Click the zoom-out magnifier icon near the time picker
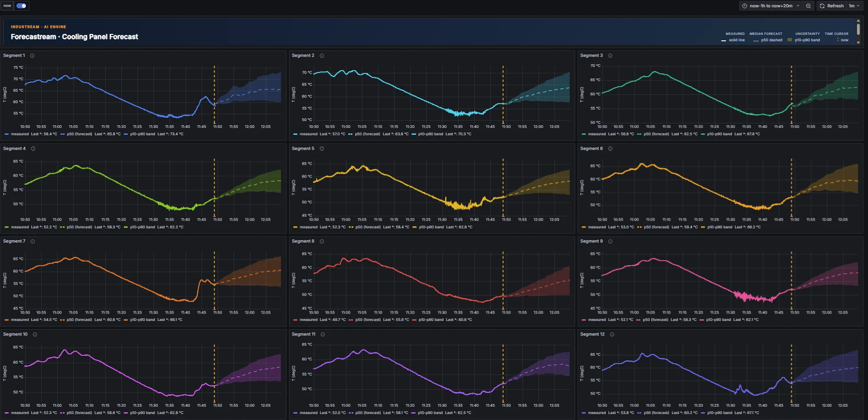Image resolution: width=868 pixels, height=420 pixels. click(x=809, y=6)
